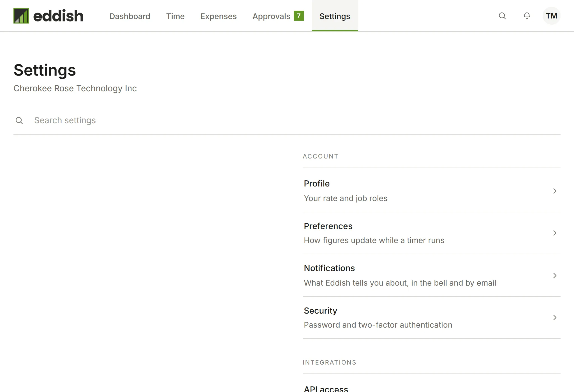Click the eddish logo icon
574x392 pixels.
coord(21,16)
